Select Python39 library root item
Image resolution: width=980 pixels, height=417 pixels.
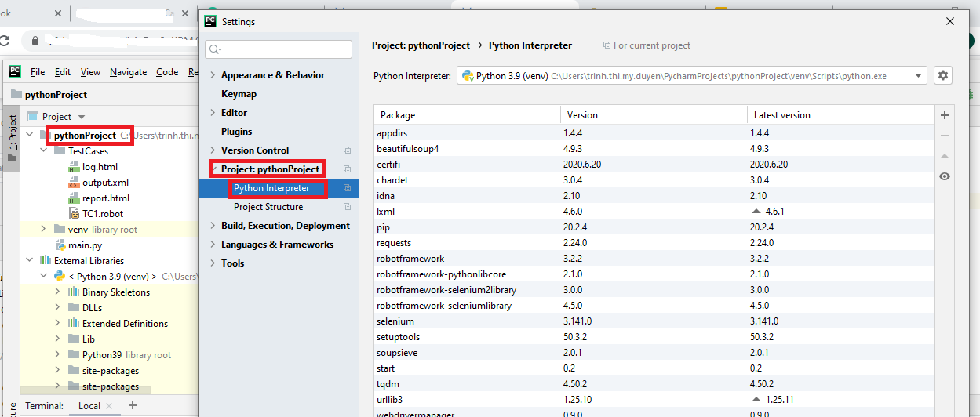pos(126,355)
